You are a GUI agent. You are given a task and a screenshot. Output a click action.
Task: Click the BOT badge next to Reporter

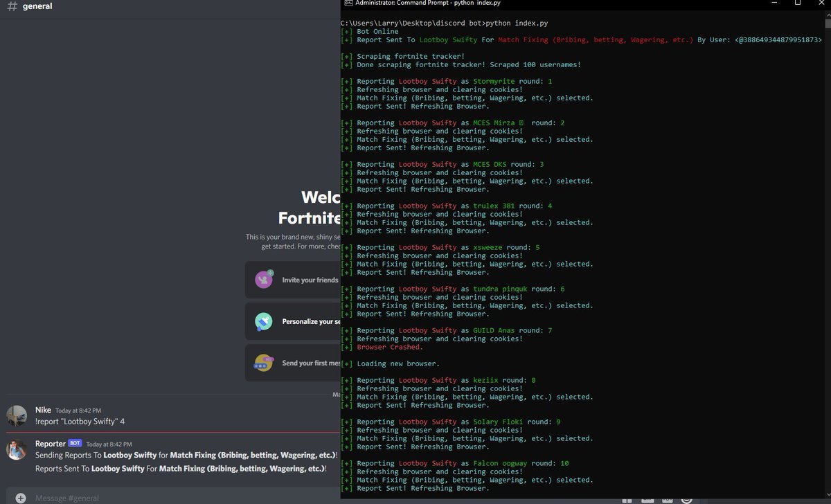click(x=75, y=443)
